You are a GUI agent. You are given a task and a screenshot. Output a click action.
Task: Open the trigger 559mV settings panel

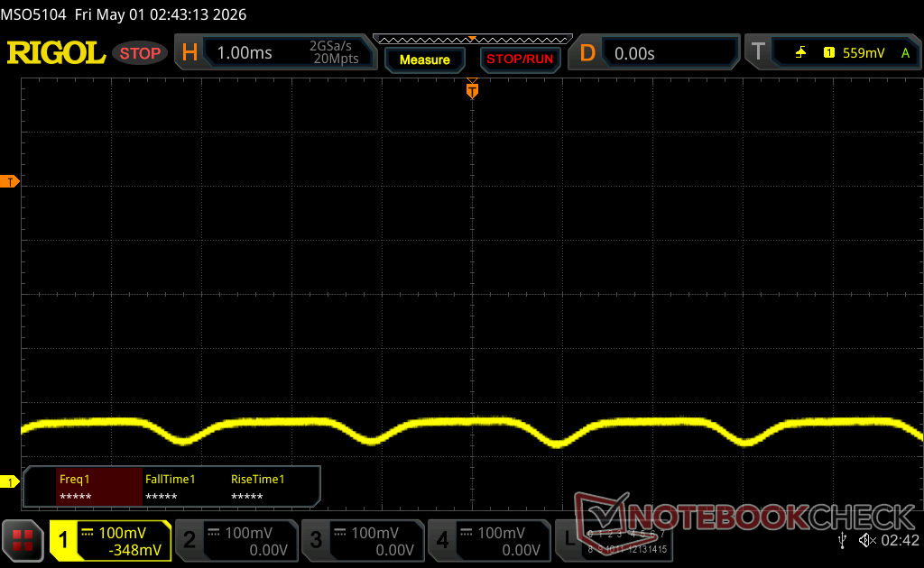[845, 53]
